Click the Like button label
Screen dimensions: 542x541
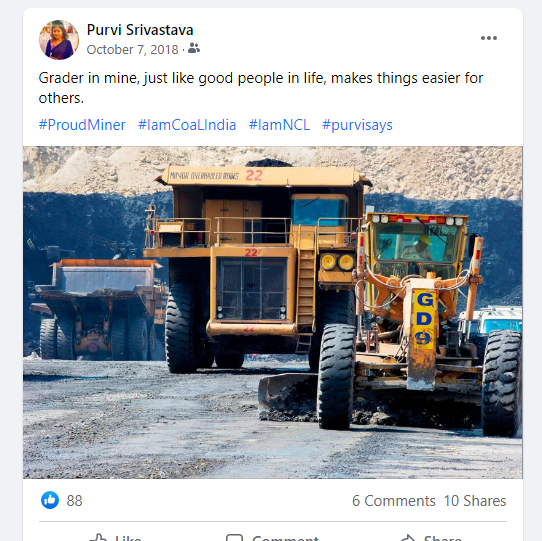128,538
